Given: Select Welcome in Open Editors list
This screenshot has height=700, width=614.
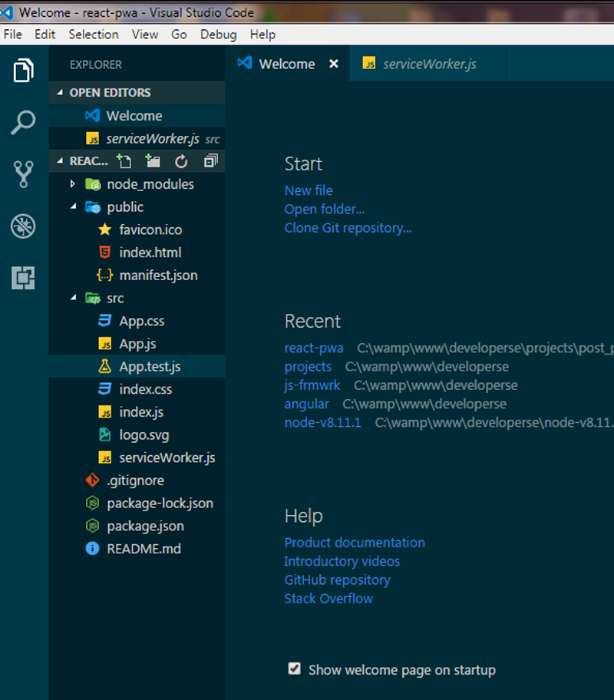Looking at the screenshot, I should coord(137,116).
